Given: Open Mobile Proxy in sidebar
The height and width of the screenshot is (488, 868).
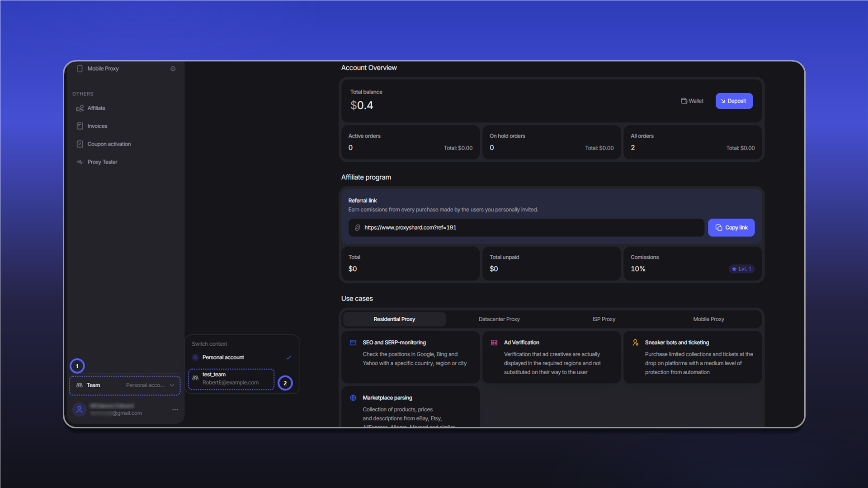Looking at the screenshot, I should click(x=103, y=69).
